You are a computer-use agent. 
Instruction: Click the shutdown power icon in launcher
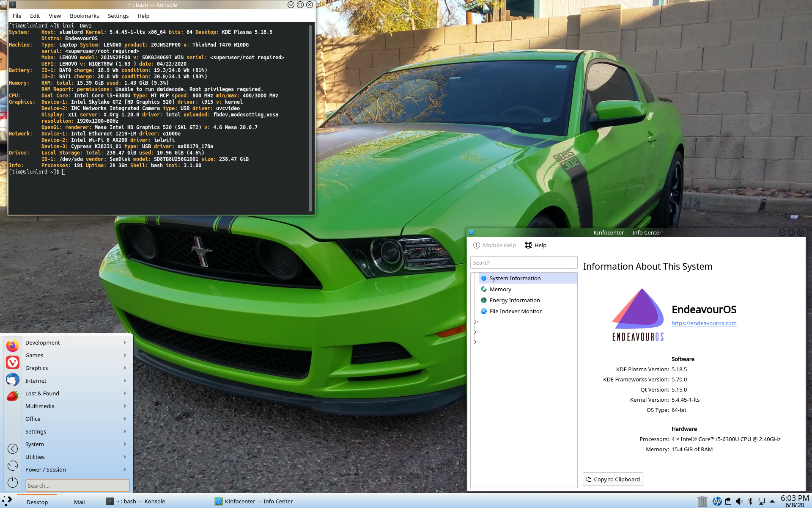pos(13,482)
